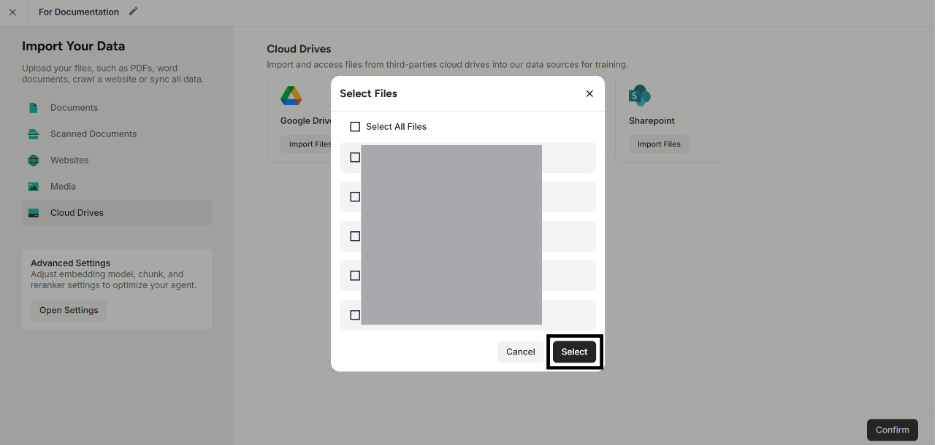The height and width of the screenshot is (445, 936).
Task: Open the Documents section in sidebar
Action: tap(117, 108)
